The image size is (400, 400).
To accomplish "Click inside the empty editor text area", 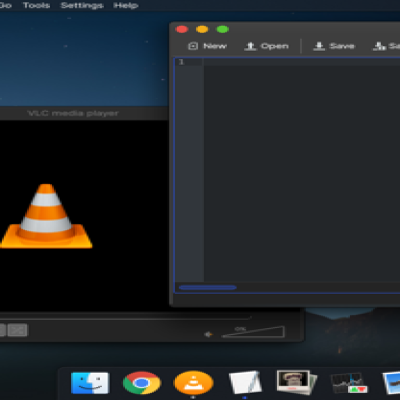I will 302,170.
